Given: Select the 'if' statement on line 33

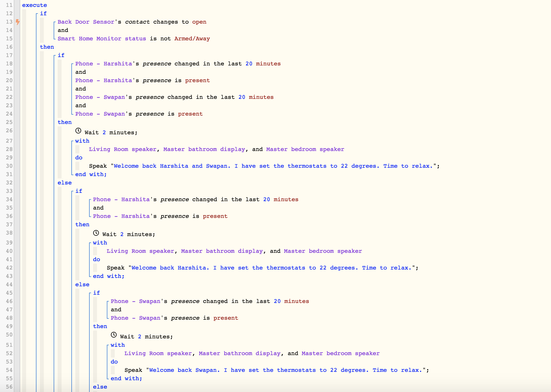Looking at the screenshot, I should 79,191.
